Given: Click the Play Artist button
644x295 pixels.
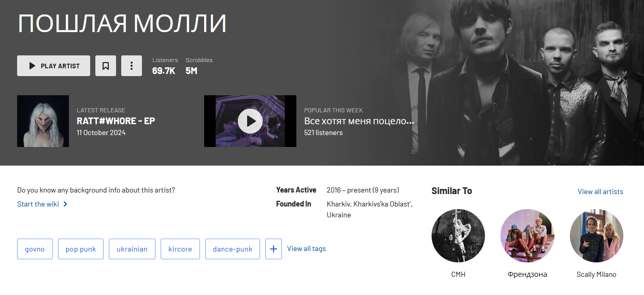Looking at the screenshot, I should click(x=53, y=66).
